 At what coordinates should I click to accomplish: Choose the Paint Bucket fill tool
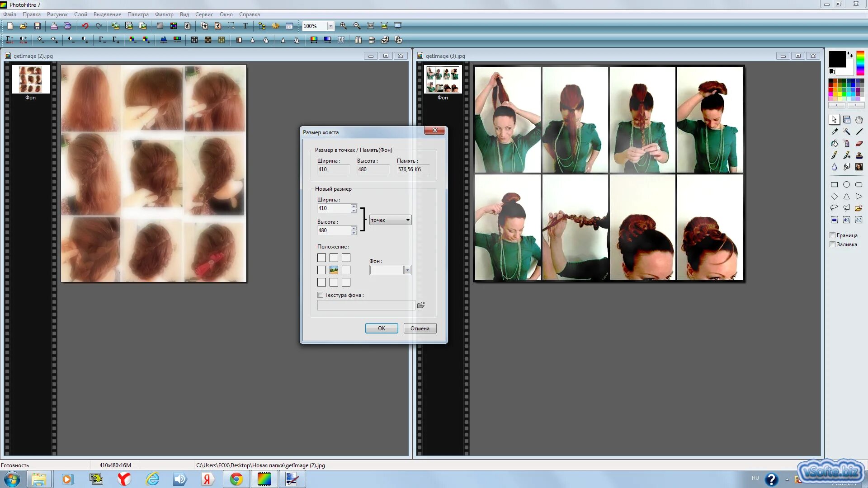[834, 144]
